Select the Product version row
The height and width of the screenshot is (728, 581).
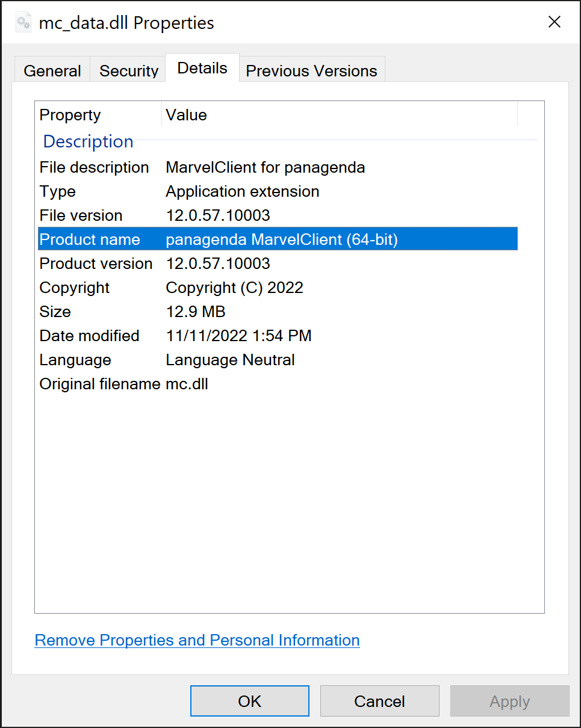(x=278, y=264)
